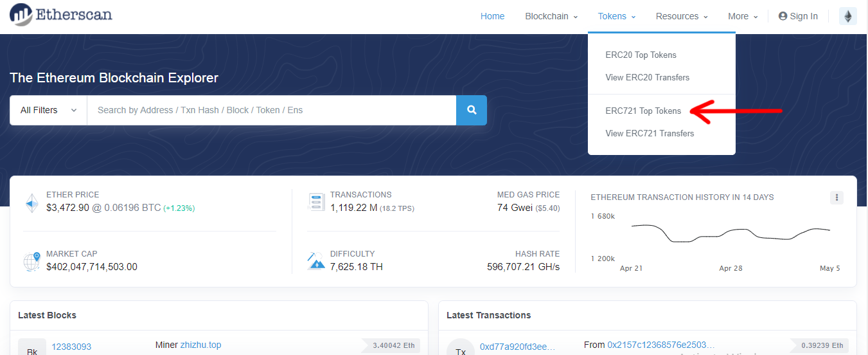This screenshot has width=868, height=355.
Task: Expand the More menu
Action: tap(743, 16)
